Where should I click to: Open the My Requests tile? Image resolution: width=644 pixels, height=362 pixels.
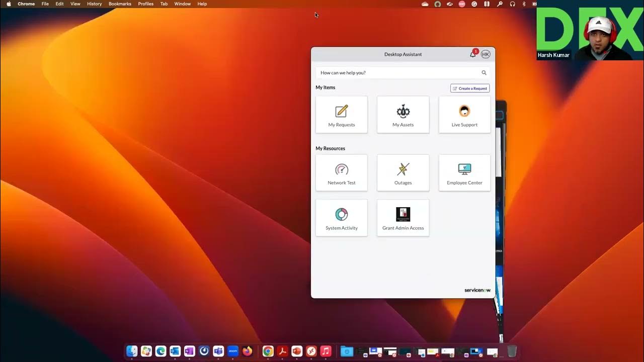342,115
